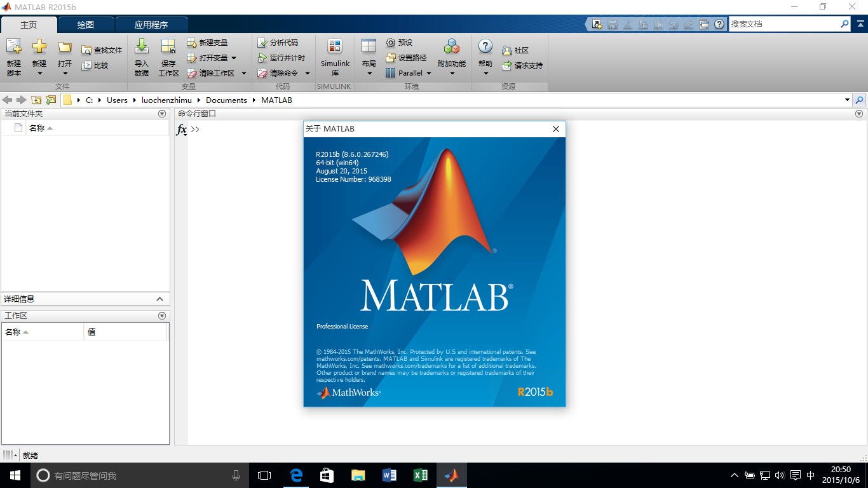
Task: Expand the 详细信息 panel chevron
Action: (x=160, y=299)
